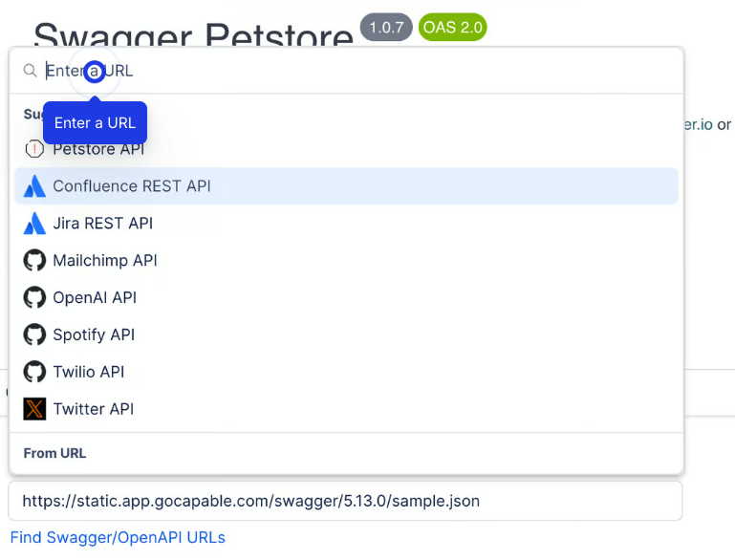
Task: Choose Twitter API from suggestions
Action: 93,409
